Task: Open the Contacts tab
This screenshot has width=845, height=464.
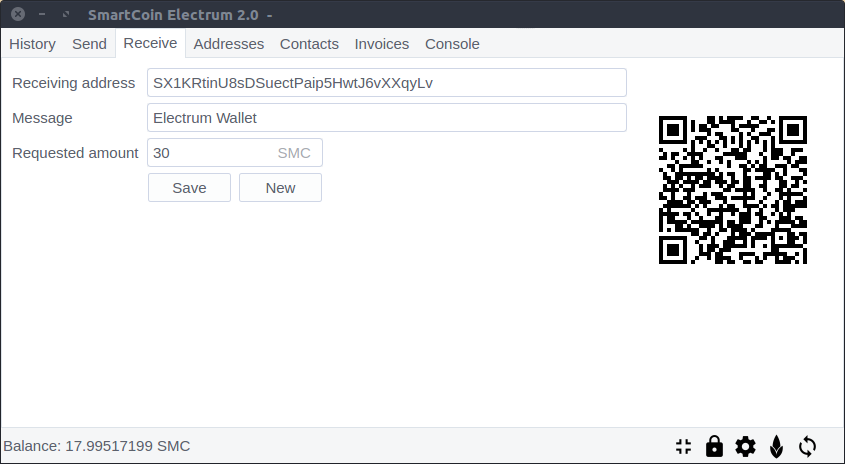Action: [x=309, y=44]
